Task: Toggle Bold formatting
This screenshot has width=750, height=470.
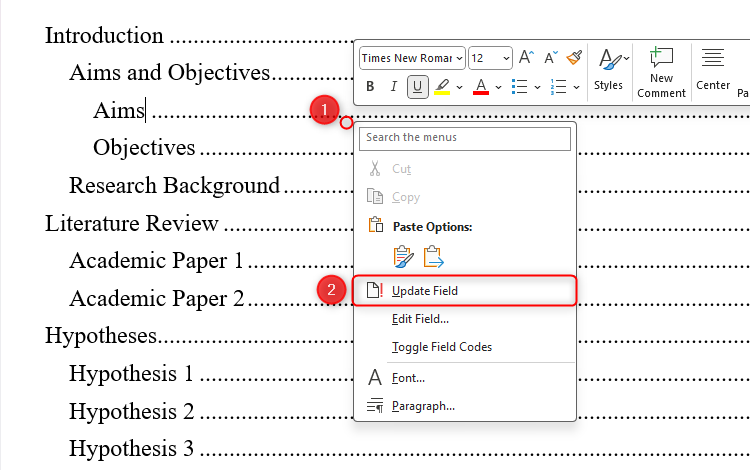Action: (370, 87)
